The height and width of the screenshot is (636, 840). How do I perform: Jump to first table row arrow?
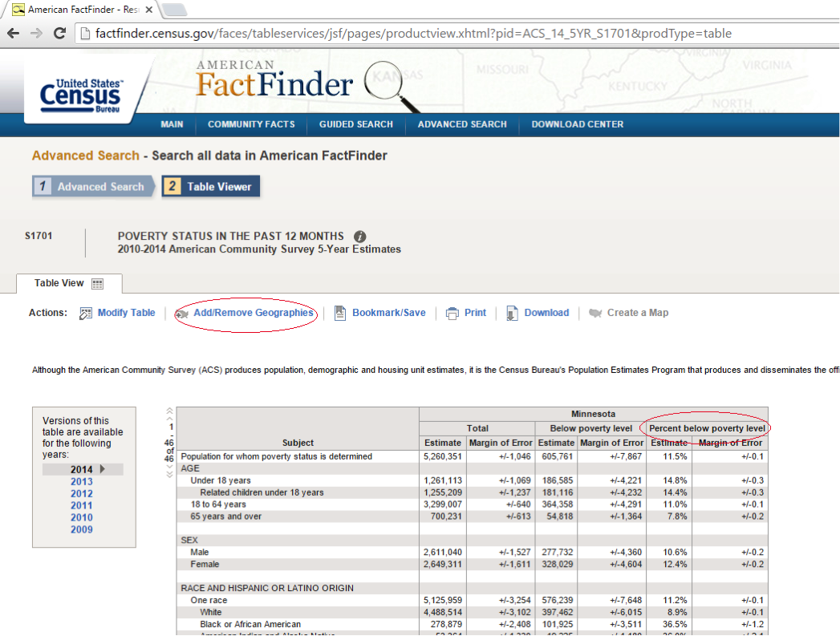tap(169, 411)
